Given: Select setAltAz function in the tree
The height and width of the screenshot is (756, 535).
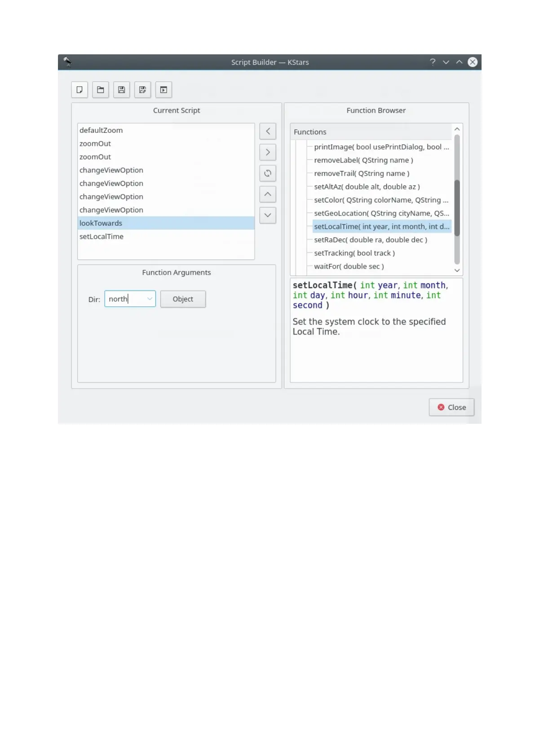Looking at the screenshot, I should point(367,187).
